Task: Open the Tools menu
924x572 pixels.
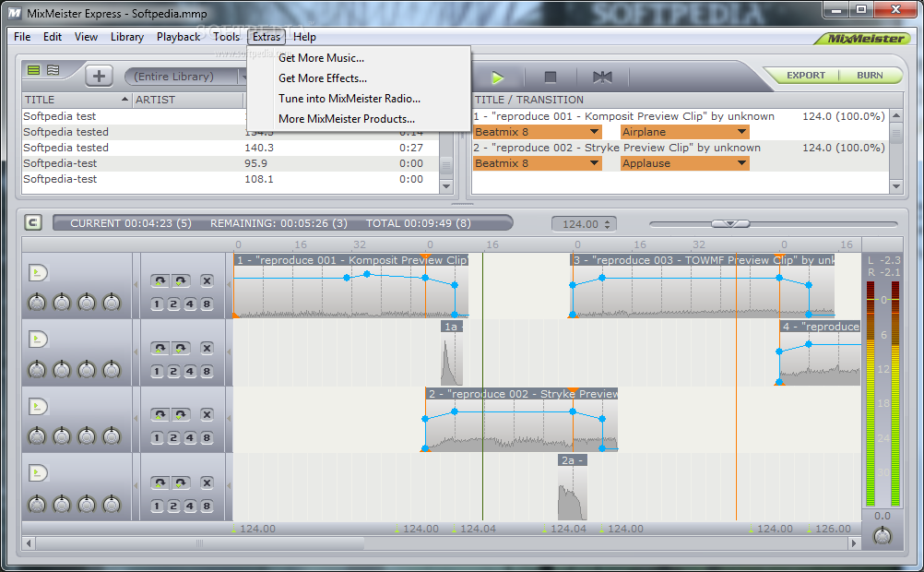Action: pyautogui.click(x=226, y=37)
